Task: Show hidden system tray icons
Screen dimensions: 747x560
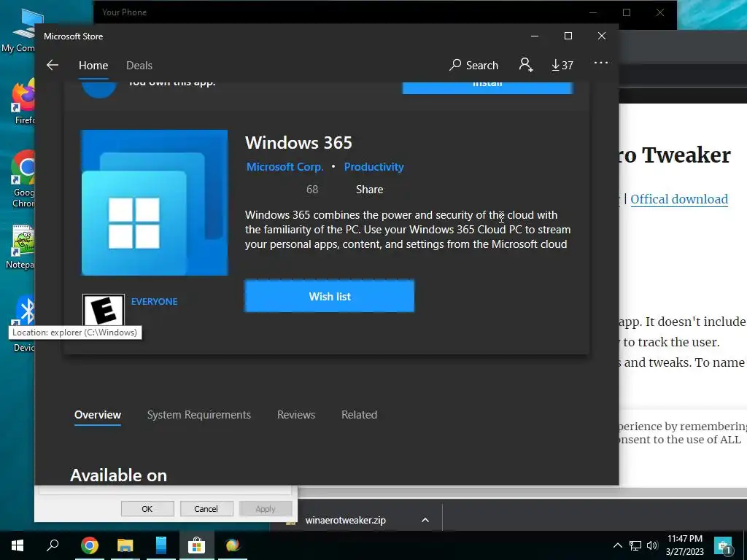Action: pos(617,545)
